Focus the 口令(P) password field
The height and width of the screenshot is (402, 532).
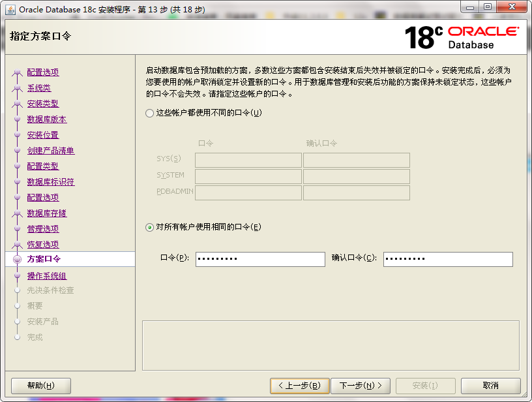point(260,259)
